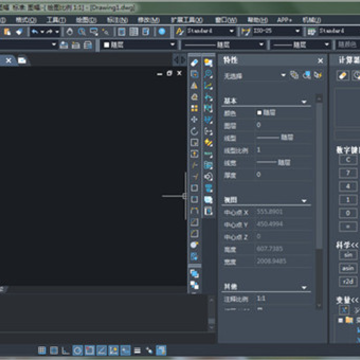Select the Chamfer tool icon
The width and height of the screenshot is (360, 360).
tap(194, 222)
